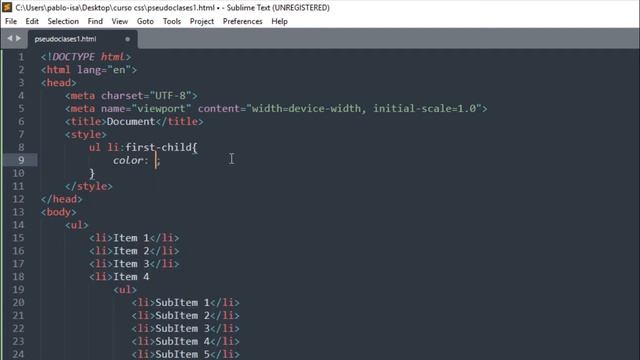640x360 pixels.
Task: Click line number 9 in the gutter
Action: (20, 160)
